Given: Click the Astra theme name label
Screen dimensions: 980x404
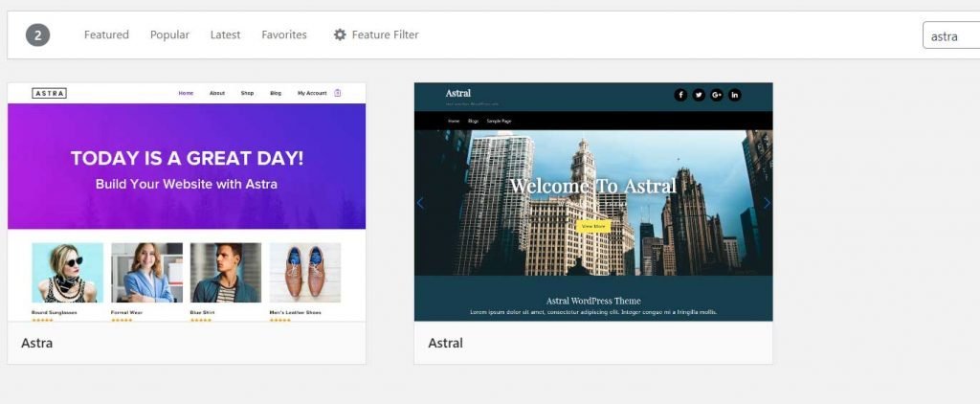Looking at the screenshot, I should pos(37,343).
